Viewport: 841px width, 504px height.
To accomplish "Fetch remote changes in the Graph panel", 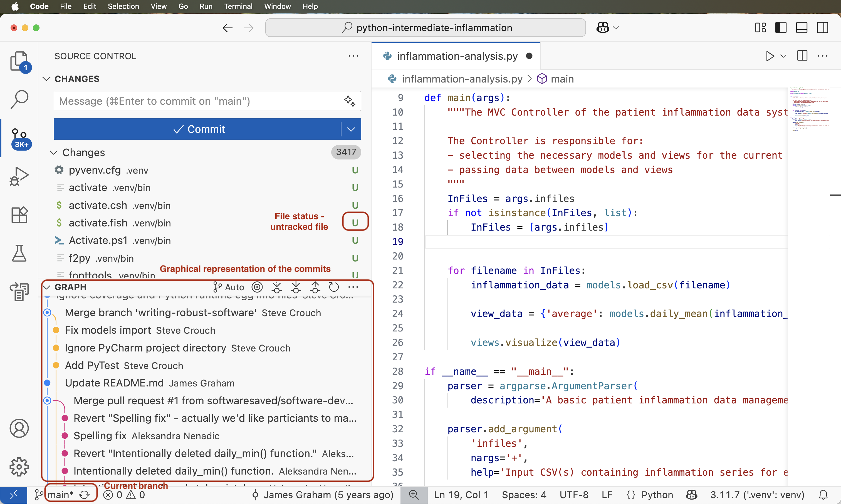I will pyautogui.click(x=277, y=287).
